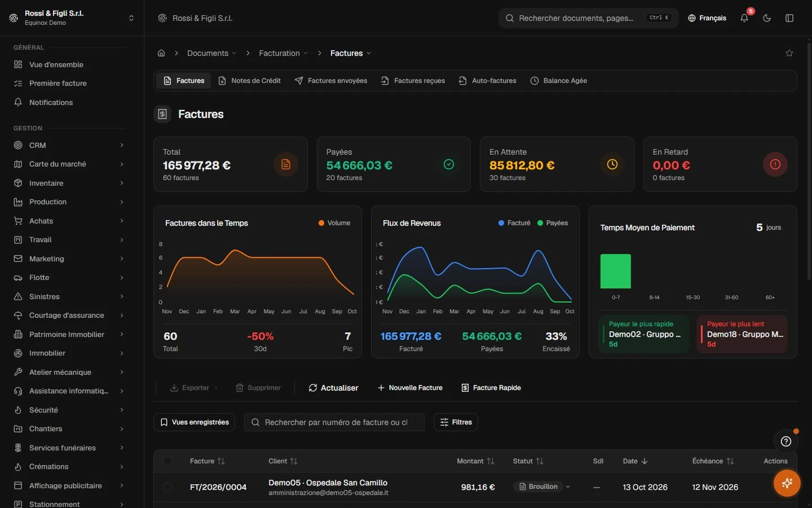Click Facture Rapide button
The image size is (812, 508).
(491, 388)
